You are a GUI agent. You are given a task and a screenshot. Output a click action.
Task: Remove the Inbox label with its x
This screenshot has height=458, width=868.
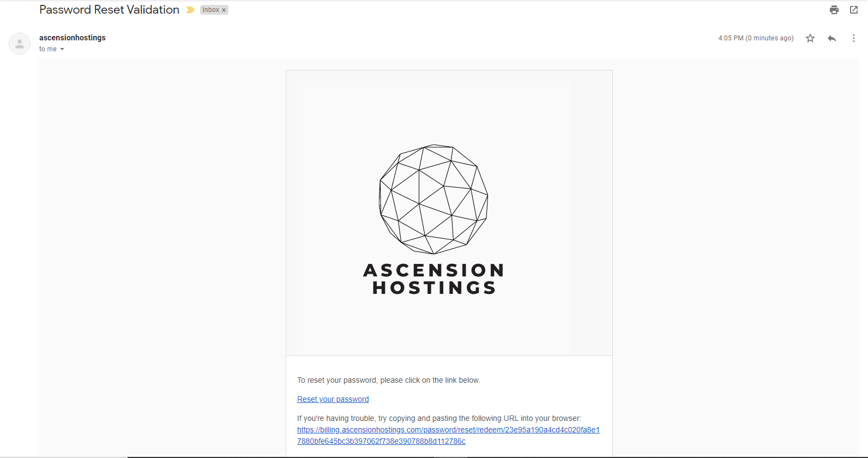pyautogui.click(x=224, y=10)
